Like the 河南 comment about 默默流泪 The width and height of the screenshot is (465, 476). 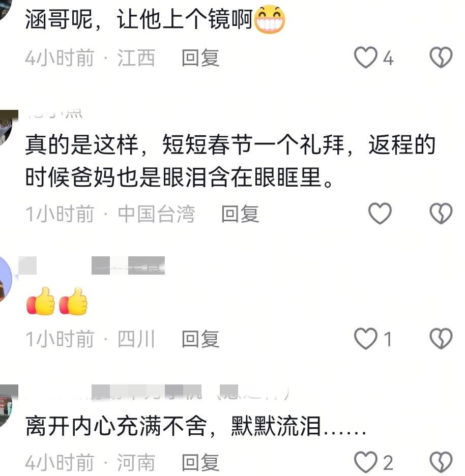tap(366, 462)
